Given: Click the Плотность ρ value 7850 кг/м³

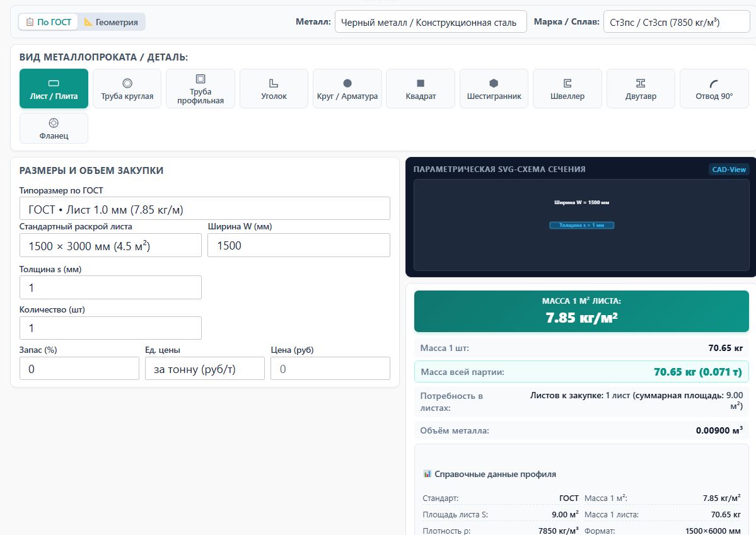Looking at the screenshot, I should [558, 531].
